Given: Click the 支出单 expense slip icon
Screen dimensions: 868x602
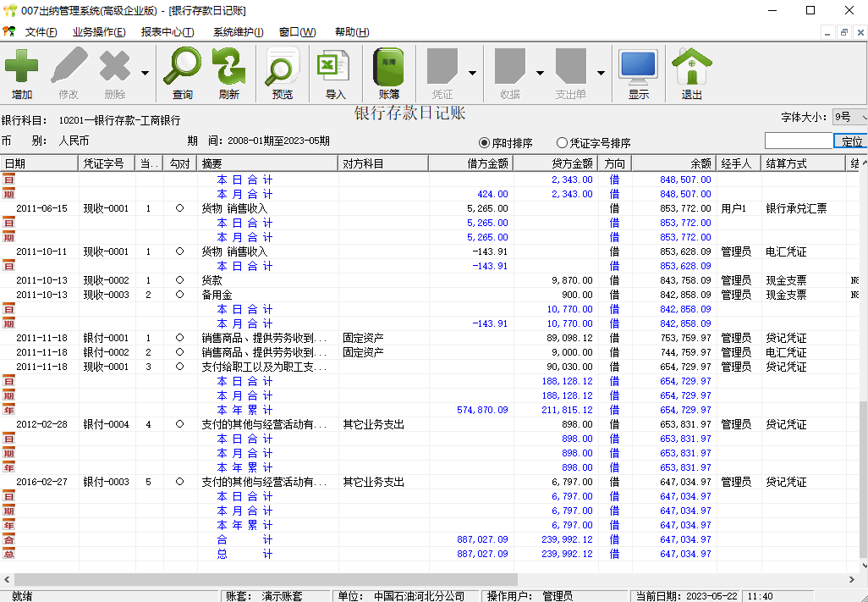Looking at the screenshot, I should click(571, 66).
